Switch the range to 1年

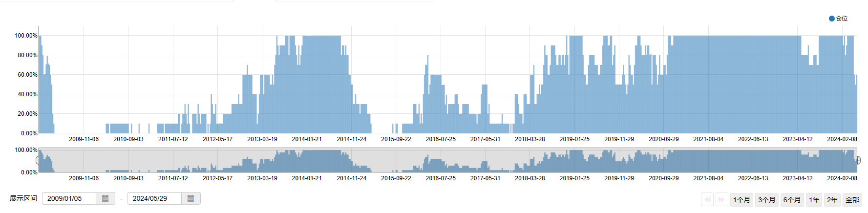pos(814,200)
